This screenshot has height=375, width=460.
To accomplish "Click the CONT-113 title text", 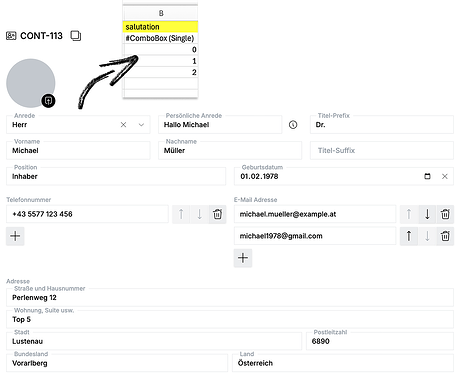I will [x=41, y=36].
